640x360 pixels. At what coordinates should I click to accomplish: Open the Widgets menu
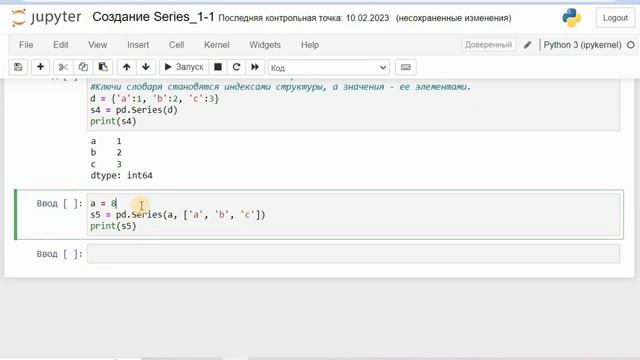pyautogui.click(x=265, y=45)
